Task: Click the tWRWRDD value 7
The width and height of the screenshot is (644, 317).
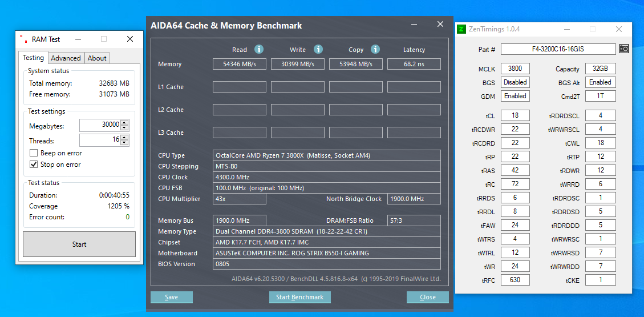Action: [601, 266]
